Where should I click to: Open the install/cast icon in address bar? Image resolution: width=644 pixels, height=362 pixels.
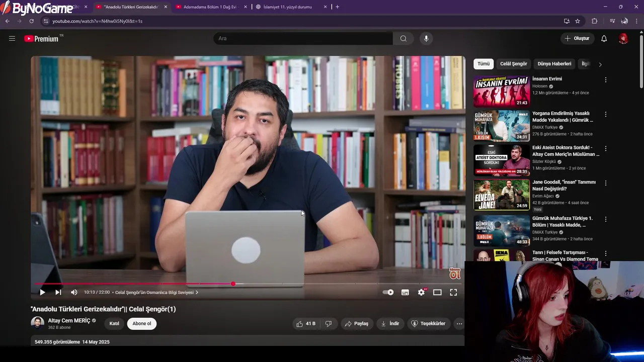tap(567, 21)
